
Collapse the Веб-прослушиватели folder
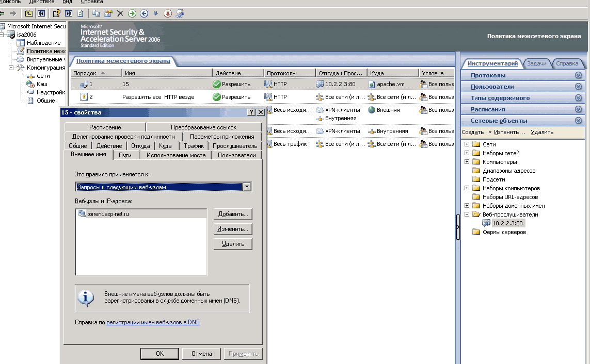467,214
